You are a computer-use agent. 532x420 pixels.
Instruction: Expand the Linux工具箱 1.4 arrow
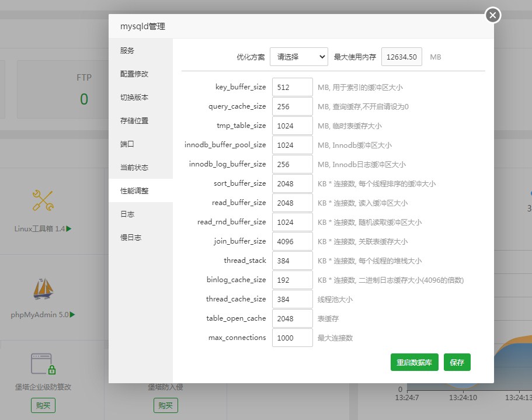(68, 228)
